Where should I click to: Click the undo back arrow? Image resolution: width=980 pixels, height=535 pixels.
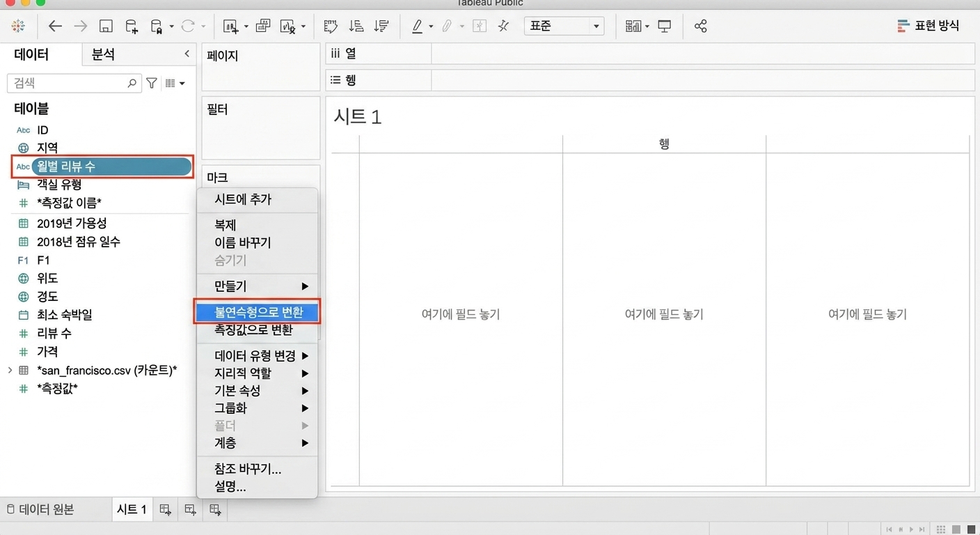point(55,26)
